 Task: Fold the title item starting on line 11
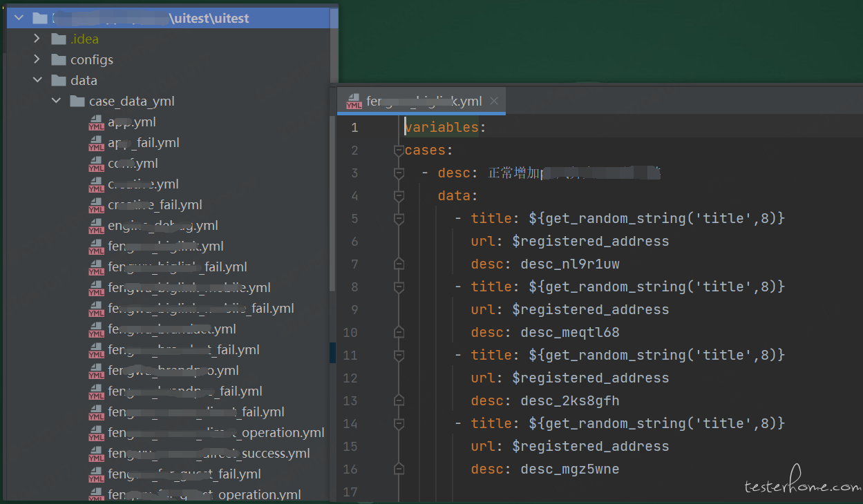pyautogui.click(x=398, y=355)
